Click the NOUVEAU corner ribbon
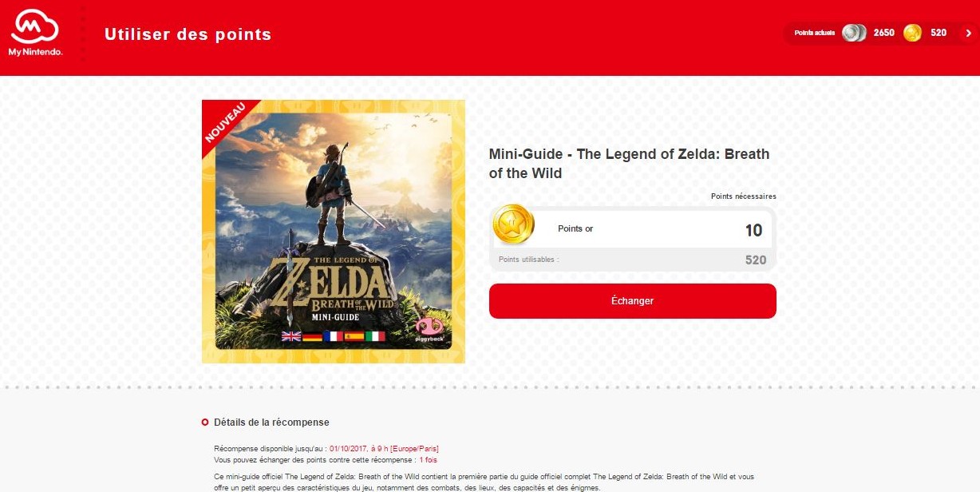 [226, 124]
